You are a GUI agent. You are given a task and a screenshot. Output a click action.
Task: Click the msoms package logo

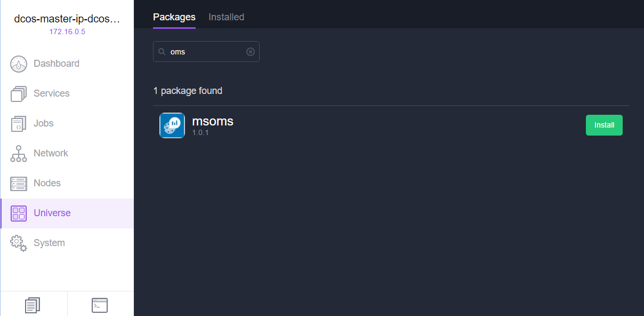point(172,125)
